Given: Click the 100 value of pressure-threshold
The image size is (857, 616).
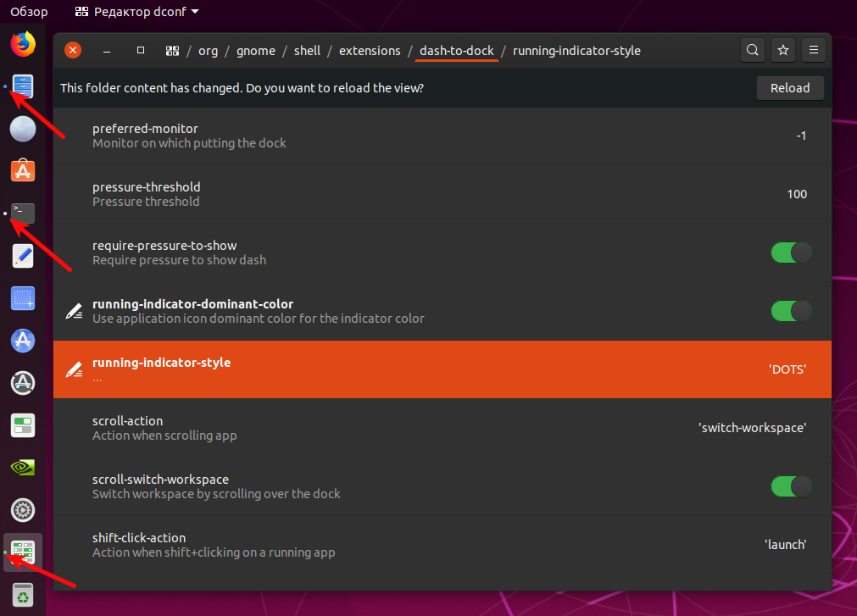Looking at the screenshot, I should pyautogui.click(x=797, y=194).
